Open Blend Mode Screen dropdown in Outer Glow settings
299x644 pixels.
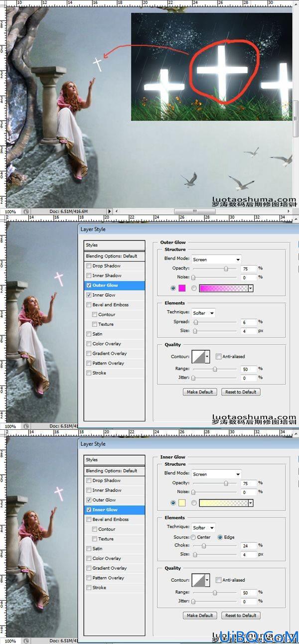[x=216, y=259]
